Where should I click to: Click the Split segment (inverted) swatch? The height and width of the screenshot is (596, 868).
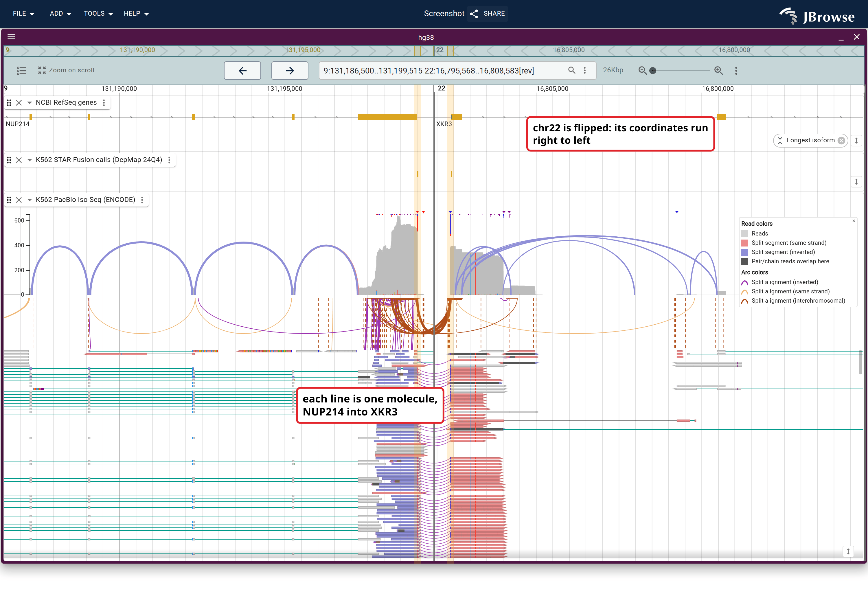[x=744, y=253]
